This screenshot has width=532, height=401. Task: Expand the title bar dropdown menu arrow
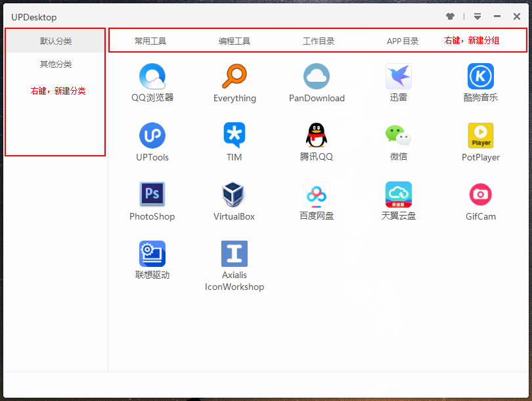pyautogui.click(x=477, y=16)
